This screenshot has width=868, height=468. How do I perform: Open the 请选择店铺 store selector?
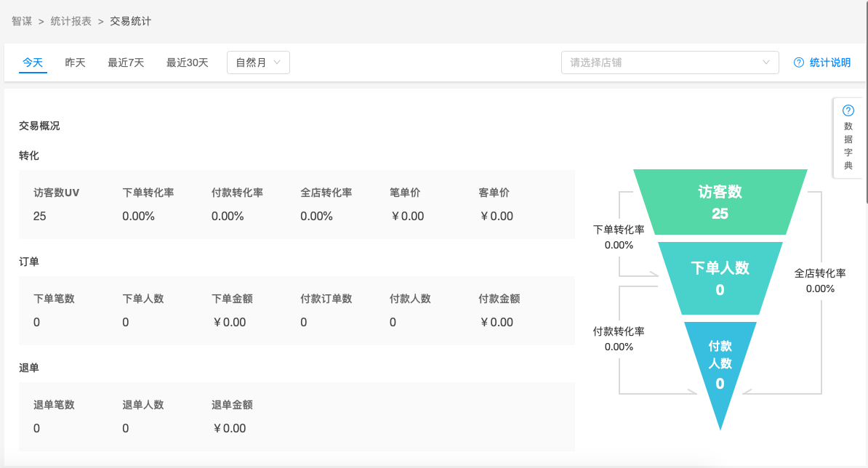point(662,62)
